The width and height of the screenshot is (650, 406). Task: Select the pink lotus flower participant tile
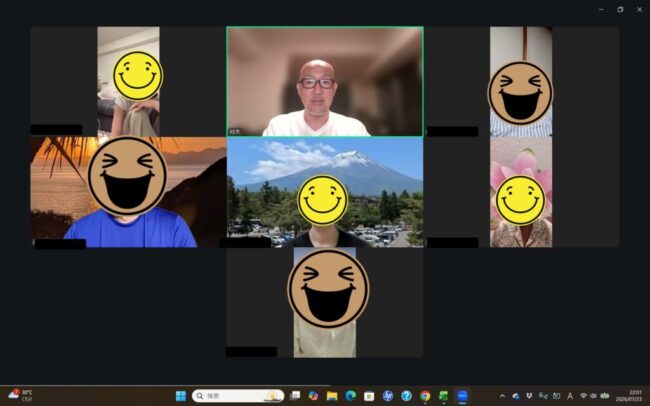tap(521, 192)
